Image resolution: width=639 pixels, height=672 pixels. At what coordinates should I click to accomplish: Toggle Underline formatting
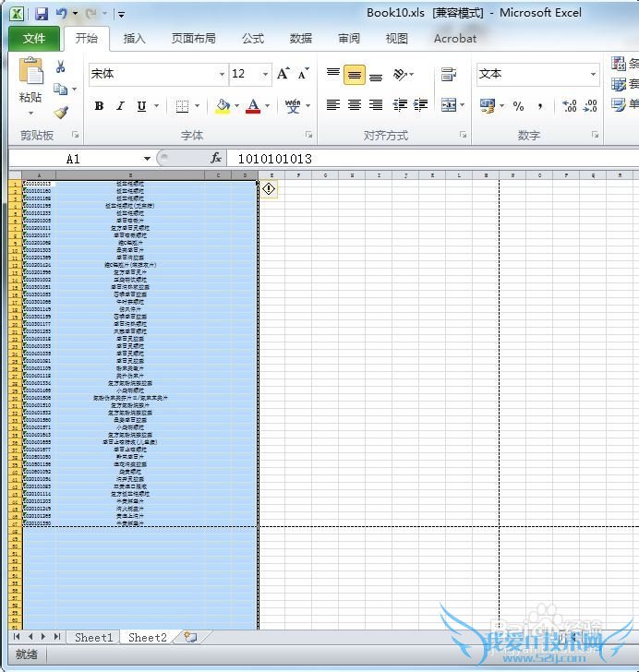(141, 106)
